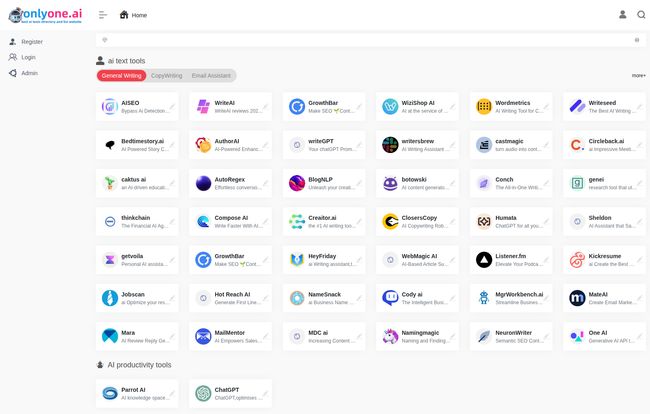
Task: Click the MDC ai card title
Action: point(318,333)
